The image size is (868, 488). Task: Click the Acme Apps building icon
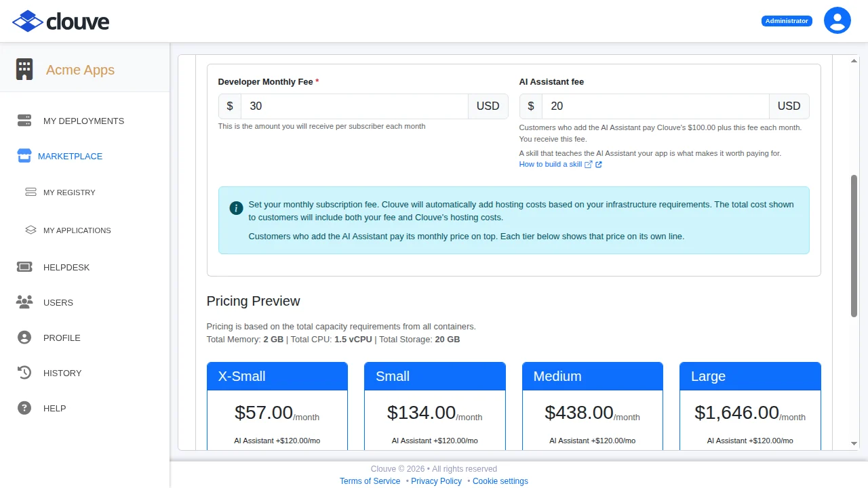pyautogui.click(x=24, y=69)
